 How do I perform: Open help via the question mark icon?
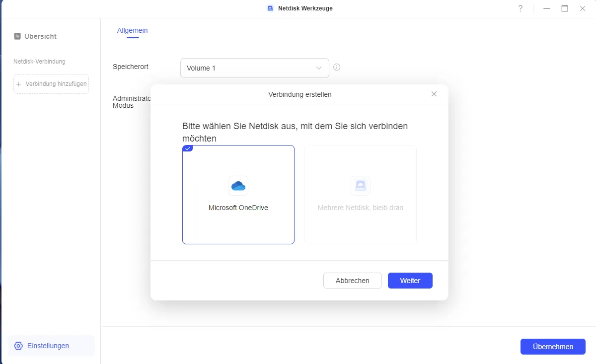521,8
